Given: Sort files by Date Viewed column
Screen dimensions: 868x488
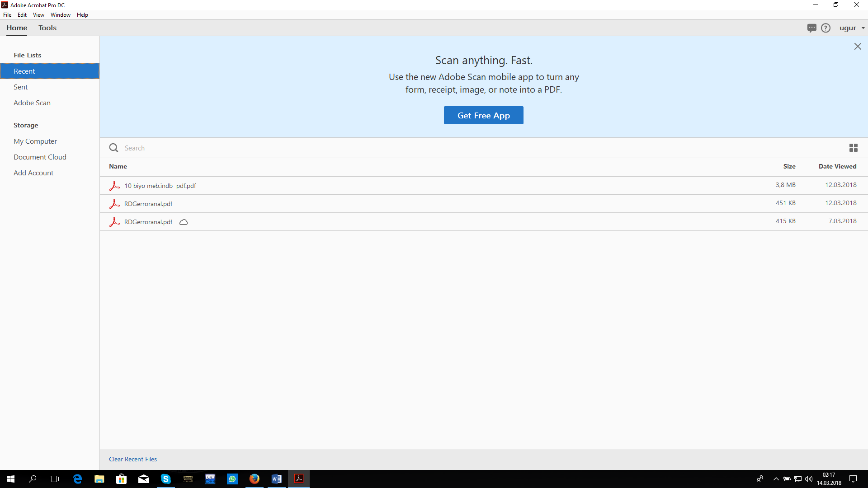Looking at the screenshot, I should click(x=837, y=166).
